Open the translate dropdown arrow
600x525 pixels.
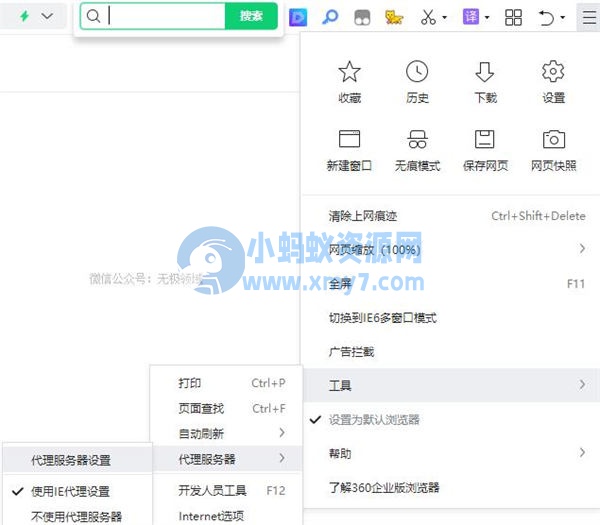click(x=487, y=17)
